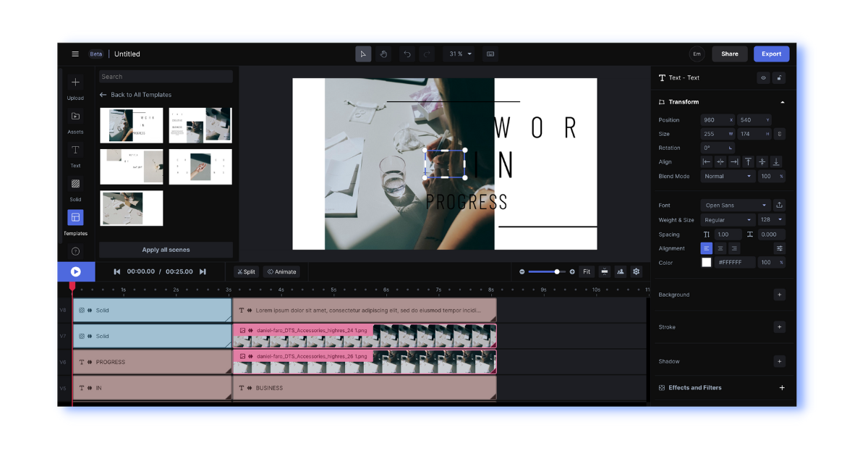Screen dimensions: 868x456
Task: Click the undo arrow icon
Action: coord(407,54)
